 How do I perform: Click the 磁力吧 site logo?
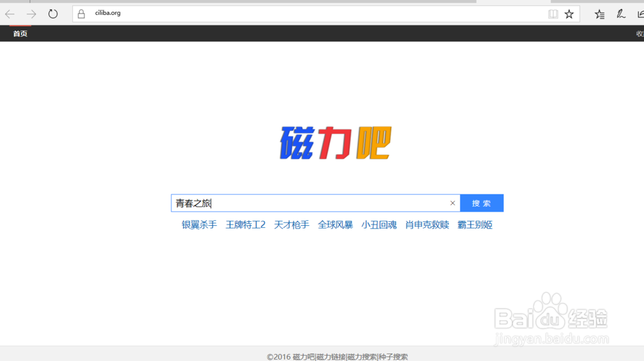336,143
